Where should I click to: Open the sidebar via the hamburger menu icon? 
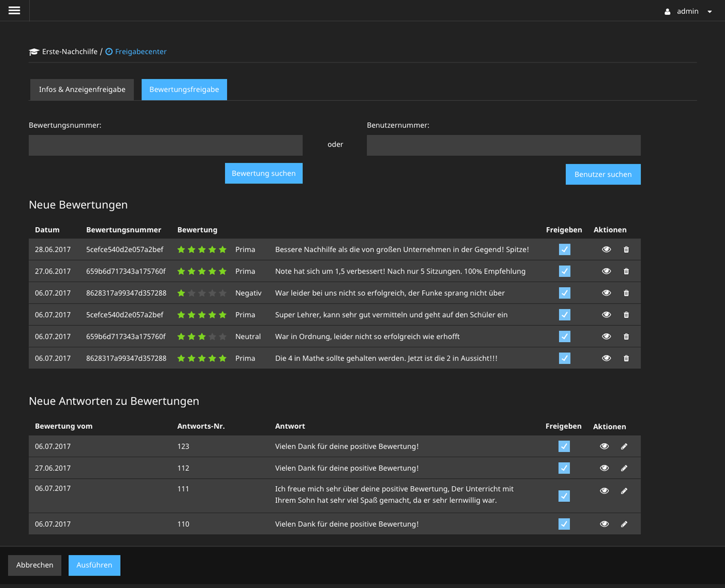tap(14, 10)
